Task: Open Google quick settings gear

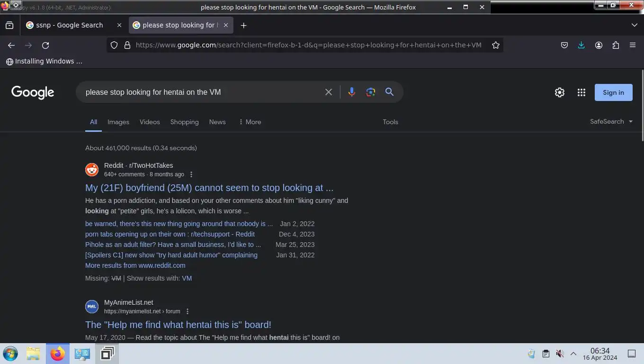Action: (x=560, y=92)
